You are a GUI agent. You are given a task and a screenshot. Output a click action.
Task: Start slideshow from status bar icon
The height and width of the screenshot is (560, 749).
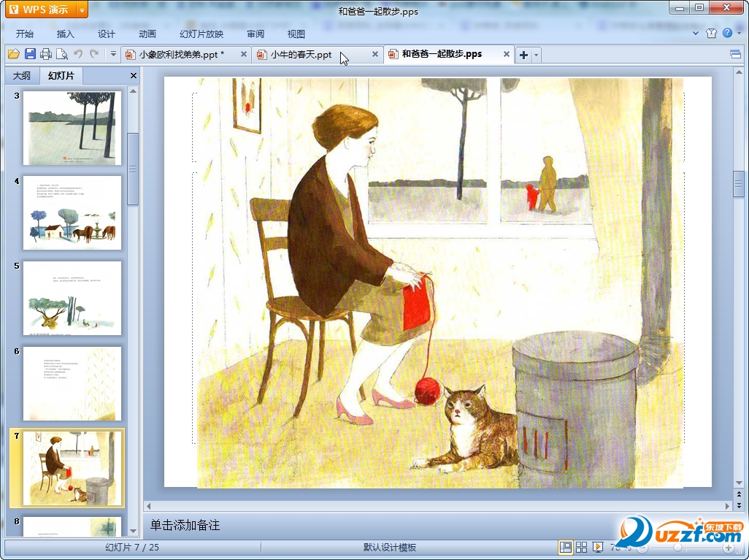tap(597, 547)
